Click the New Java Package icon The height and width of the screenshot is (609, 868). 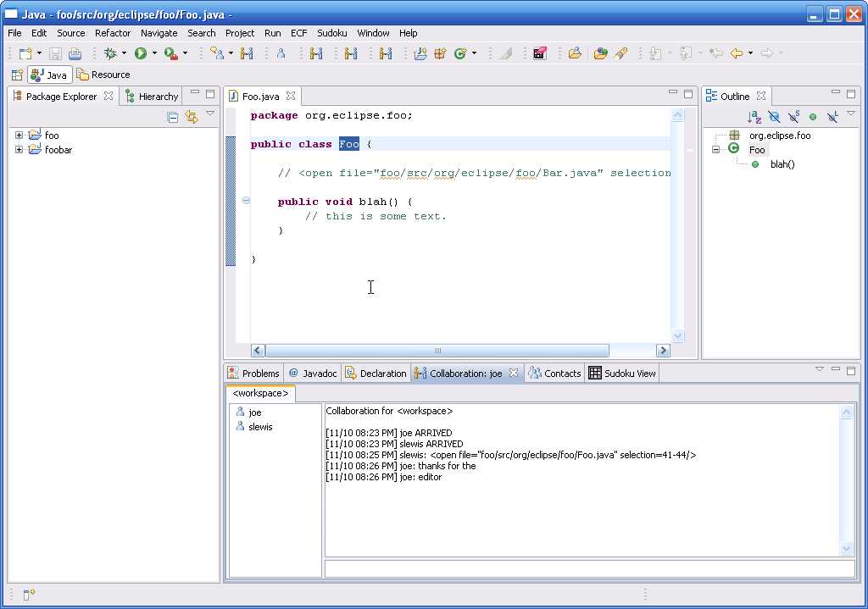click(x=440, y=53)
